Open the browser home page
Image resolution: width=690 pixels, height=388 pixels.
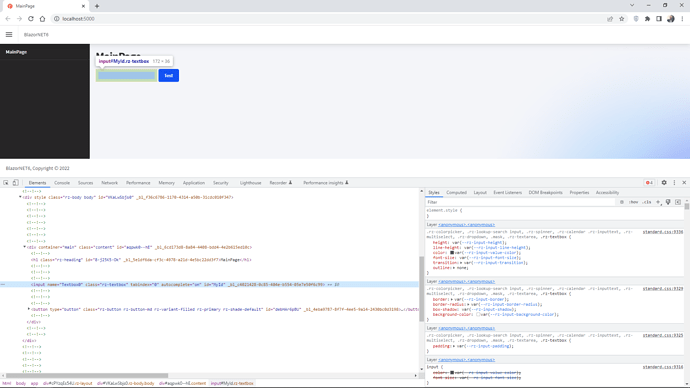(42, 19)
